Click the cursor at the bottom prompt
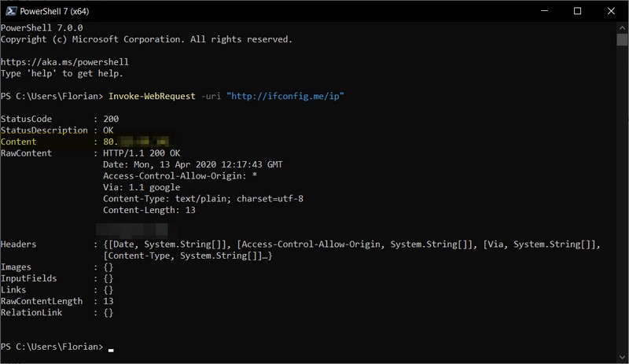 (112, 348)
